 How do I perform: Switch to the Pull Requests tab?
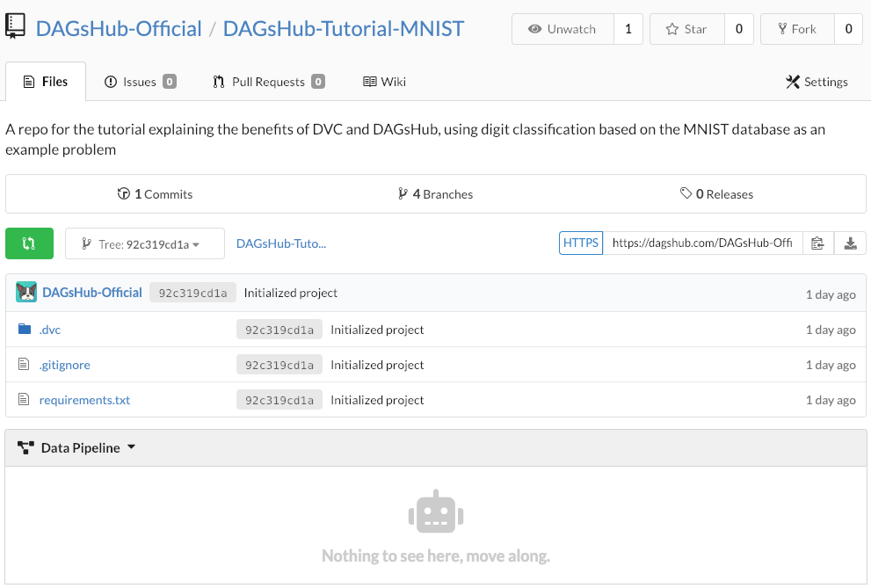pos(267,82)
